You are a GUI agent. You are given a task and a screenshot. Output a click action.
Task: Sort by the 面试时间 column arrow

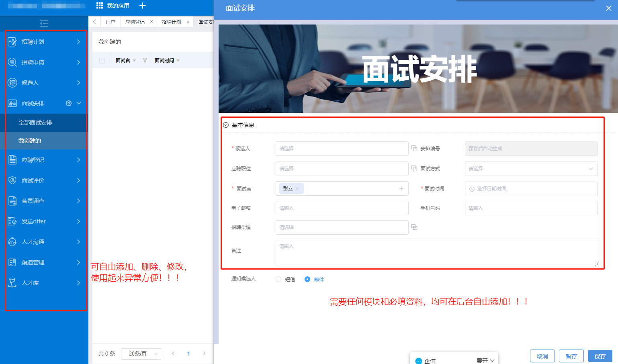point(178,61)
